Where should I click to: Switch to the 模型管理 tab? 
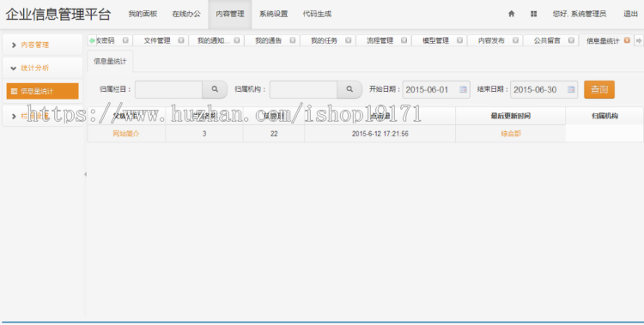[x=435, y=40]
